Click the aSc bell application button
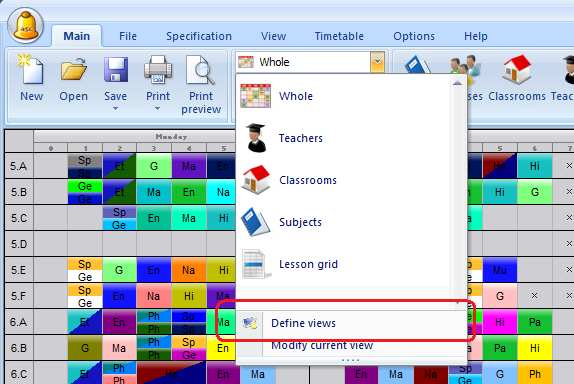 click(26, 26)
